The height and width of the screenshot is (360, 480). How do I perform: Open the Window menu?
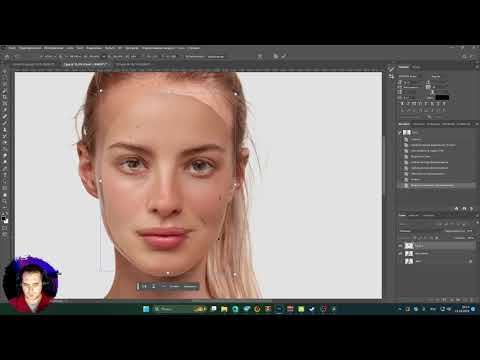180,48
